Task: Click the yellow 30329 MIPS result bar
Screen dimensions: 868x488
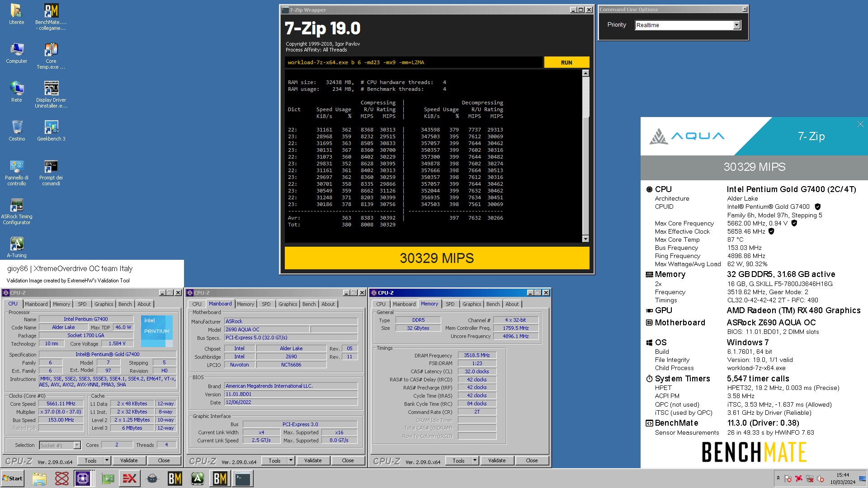Action: [437, 258]
